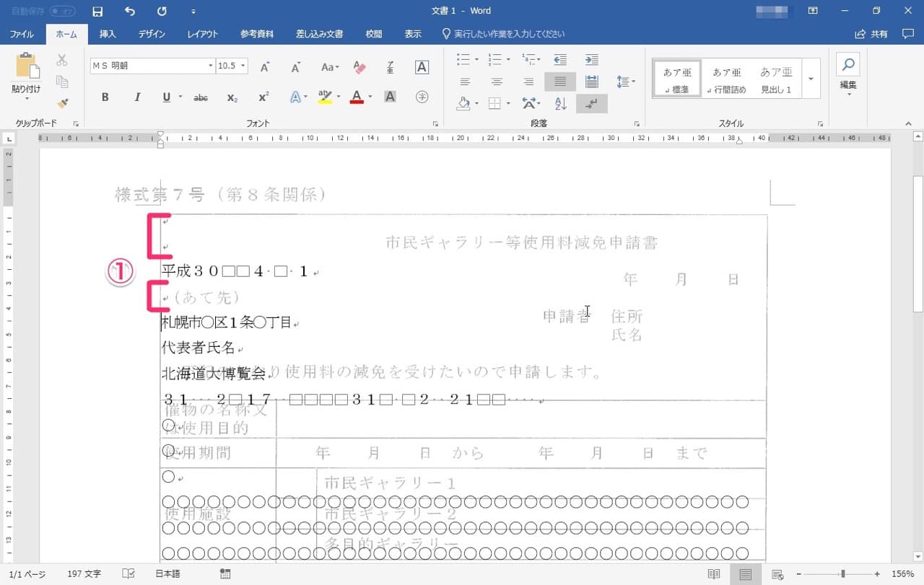The width and height of the screenshot is (924, 585).
Task: Toggle center alignment
Action: click(x=497, y=82)
